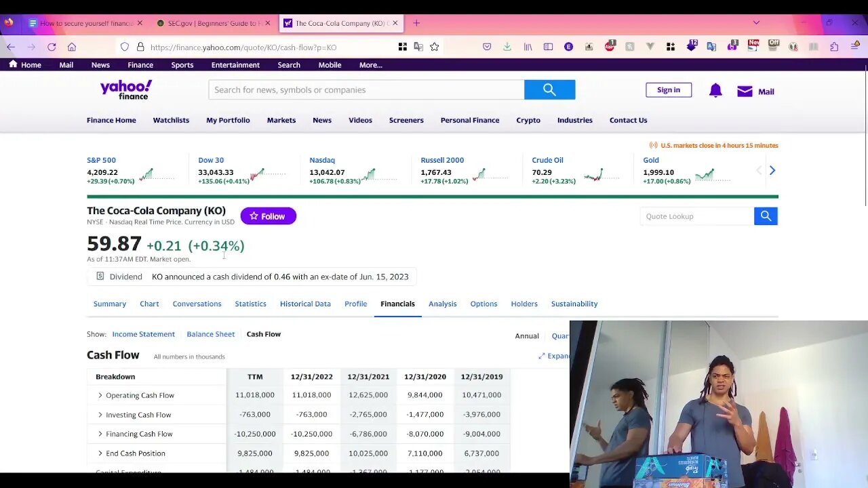Open Yahoo Mail envelope icon
Image resolution: width=868 pixels, height=488 pixels.
tap(745, 91)
